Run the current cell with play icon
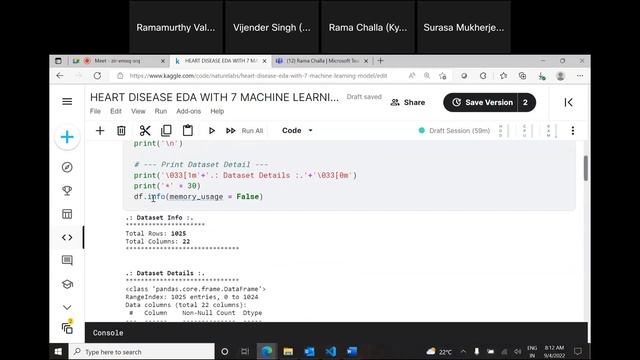Screen dimensions: 640x360 pos(211,131)
